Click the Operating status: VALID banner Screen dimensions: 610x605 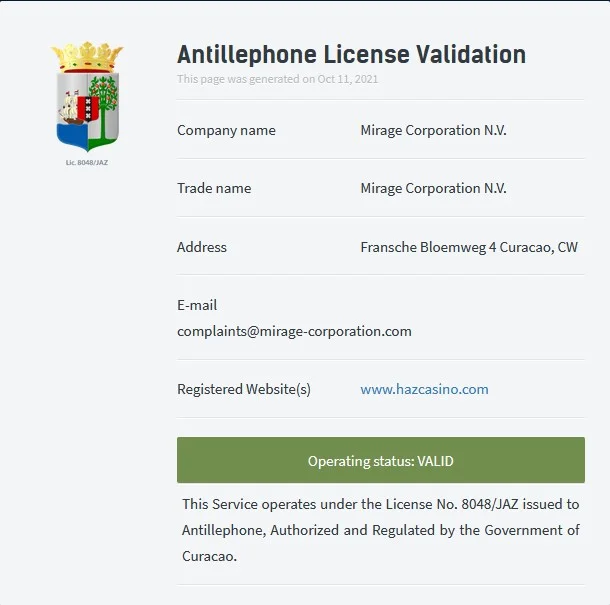tap(380, 460)
